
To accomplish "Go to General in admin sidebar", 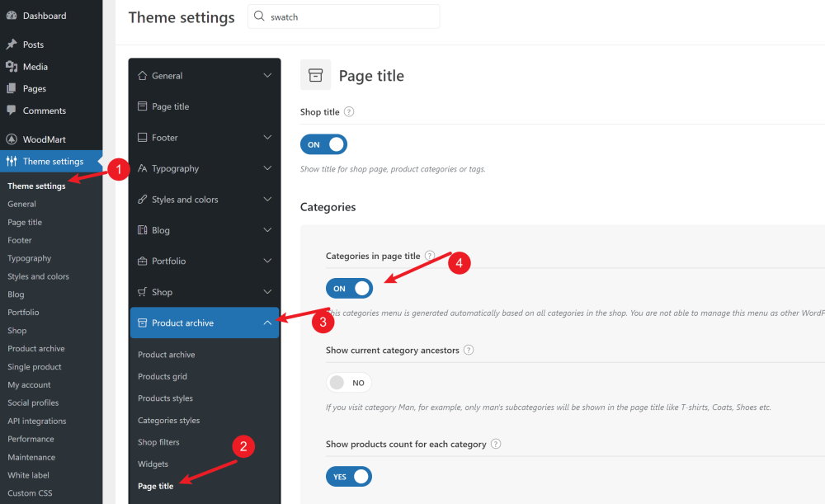I will click(21, 204).
